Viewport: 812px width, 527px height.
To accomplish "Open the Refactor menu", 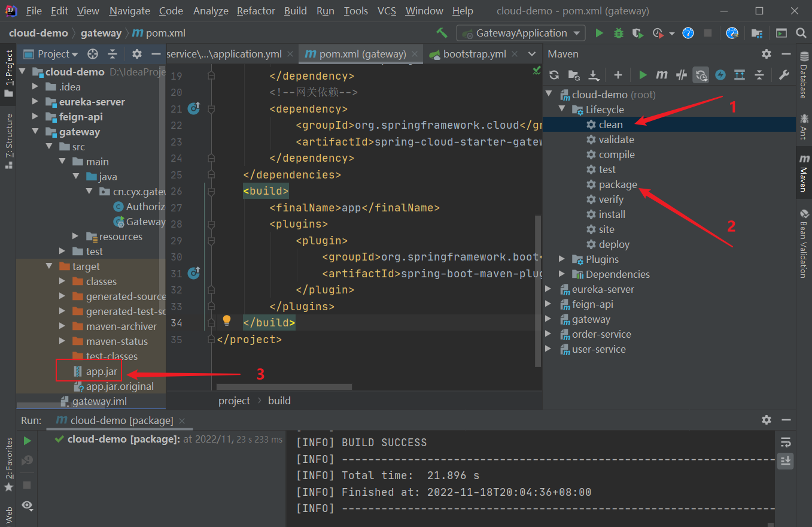I will coord(257,11).
